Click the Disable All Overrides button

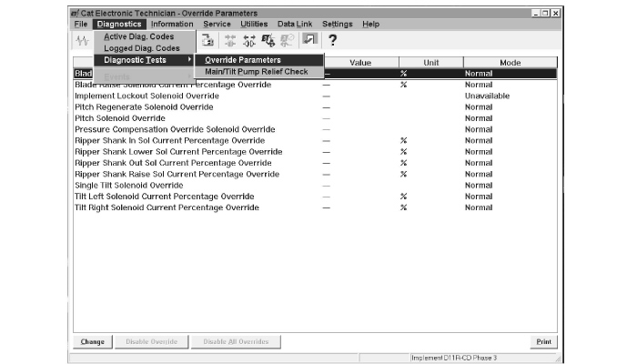236,341
